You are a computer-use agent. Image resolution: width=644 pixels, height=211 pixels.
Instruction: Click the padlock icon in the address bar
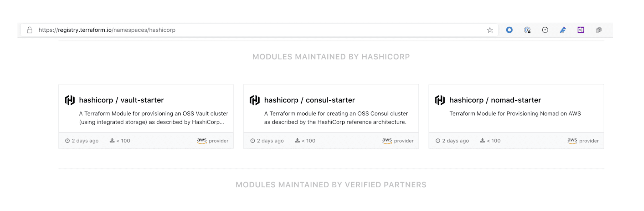(x=30, y=30)
